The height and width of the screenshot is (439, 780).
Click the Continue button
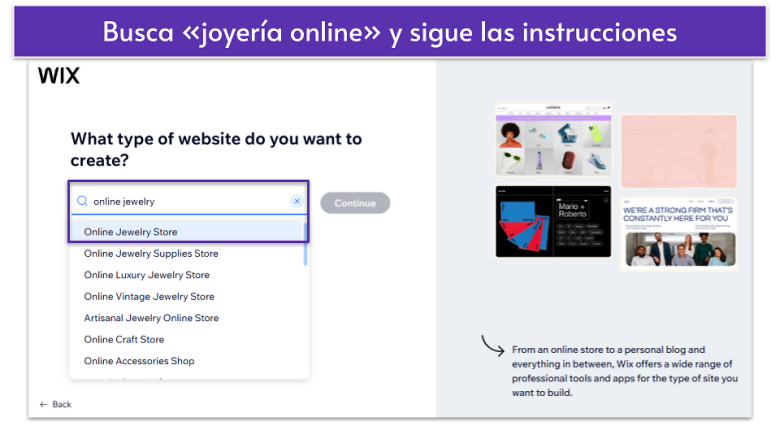pos(355,203)
